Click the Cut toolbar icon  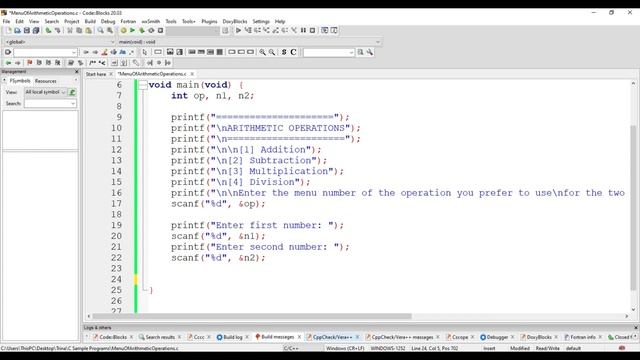tap(70, 31)
